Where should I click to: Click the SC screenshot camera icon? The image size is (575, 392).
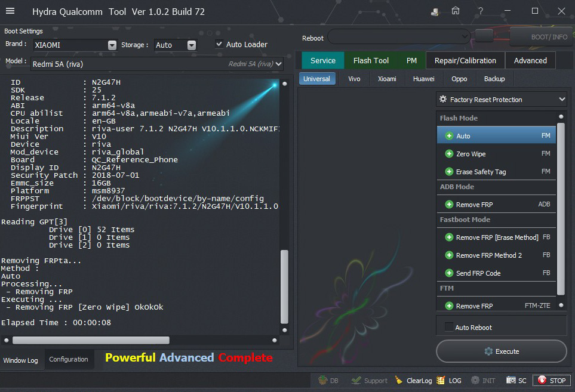511,380
